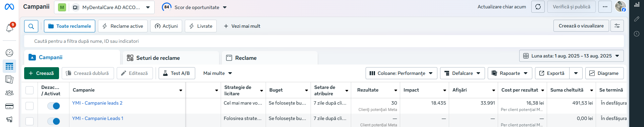Open Campanie column header dropdown arrow
Viewport: 644px width, 127px height.
click(181, 90)
